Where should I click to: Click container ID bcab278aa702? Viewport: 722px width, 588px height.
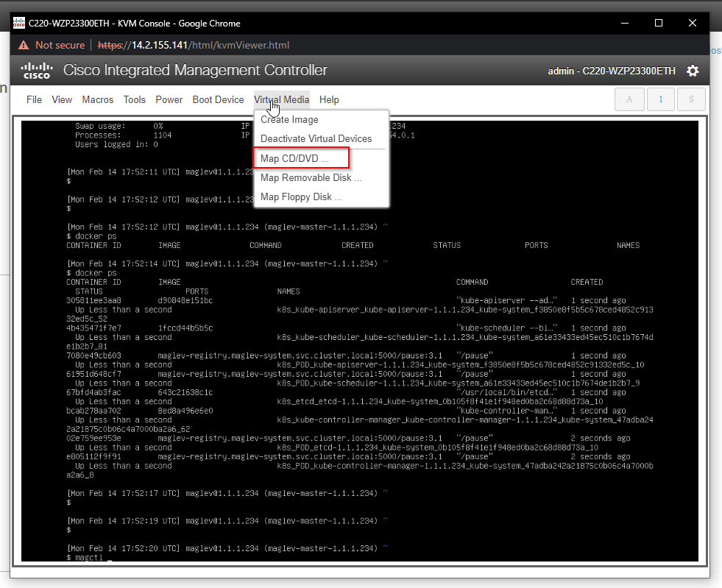point(93,411)
